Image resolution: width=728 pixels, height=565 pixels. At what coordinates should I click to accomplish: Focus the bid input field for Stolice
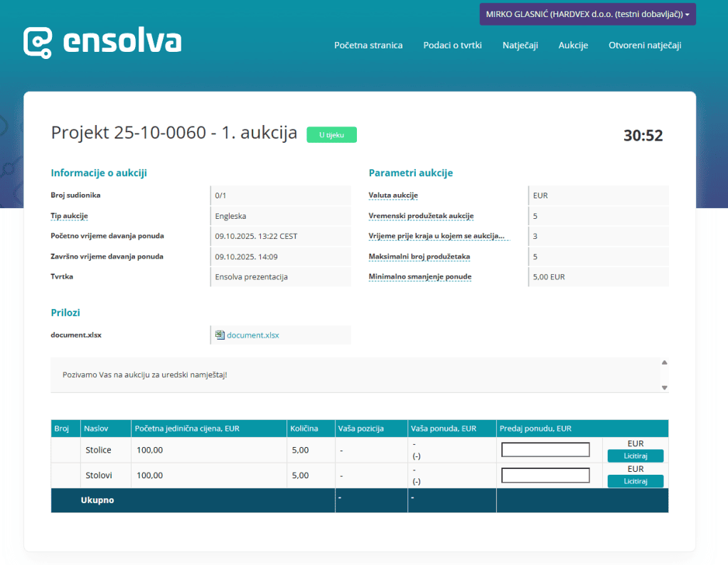point(545,450)
